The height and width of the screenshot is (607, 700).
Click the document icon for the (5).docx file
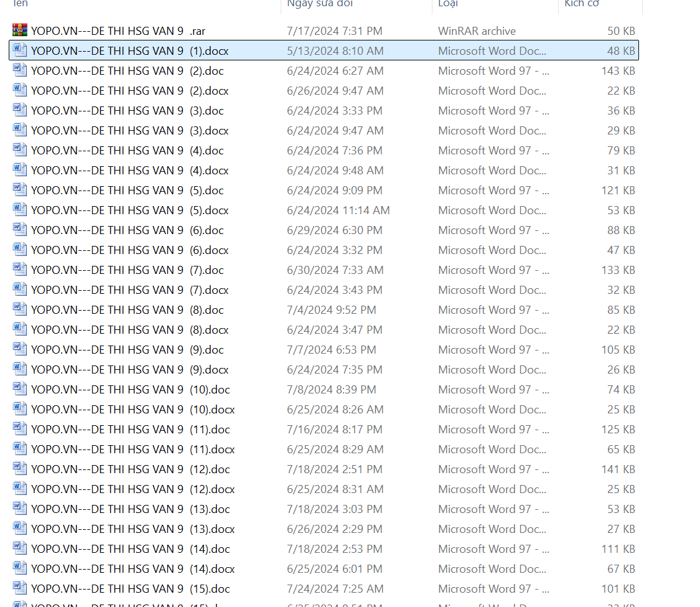[x=20, y=210]
